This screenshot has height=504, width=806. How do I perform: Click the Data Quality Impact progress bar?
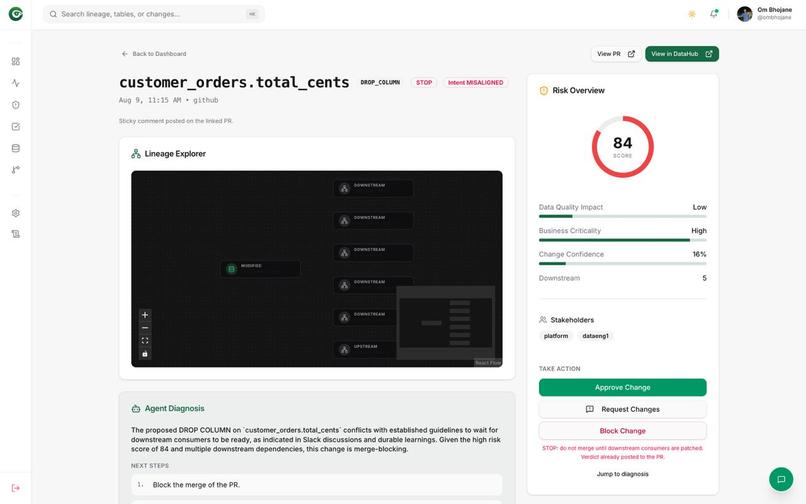coord(622,217)
